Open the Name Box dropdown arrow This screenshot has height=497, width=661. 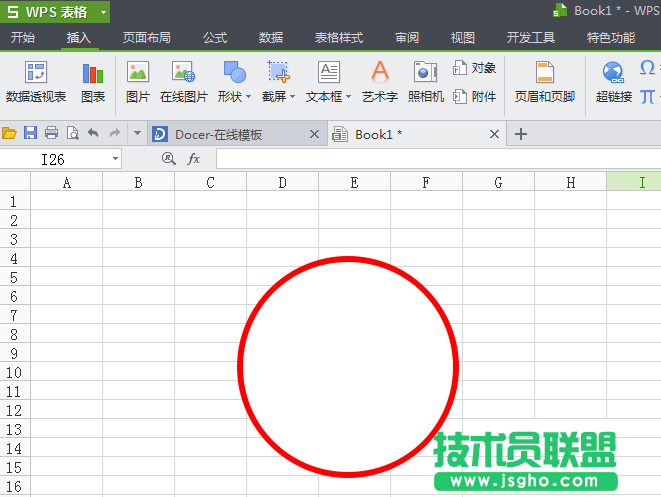115,159
